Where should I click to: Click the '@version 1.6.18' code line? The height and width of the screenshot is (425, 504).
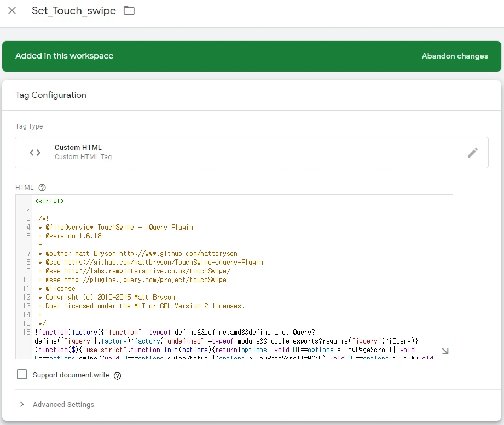[70, 236]
